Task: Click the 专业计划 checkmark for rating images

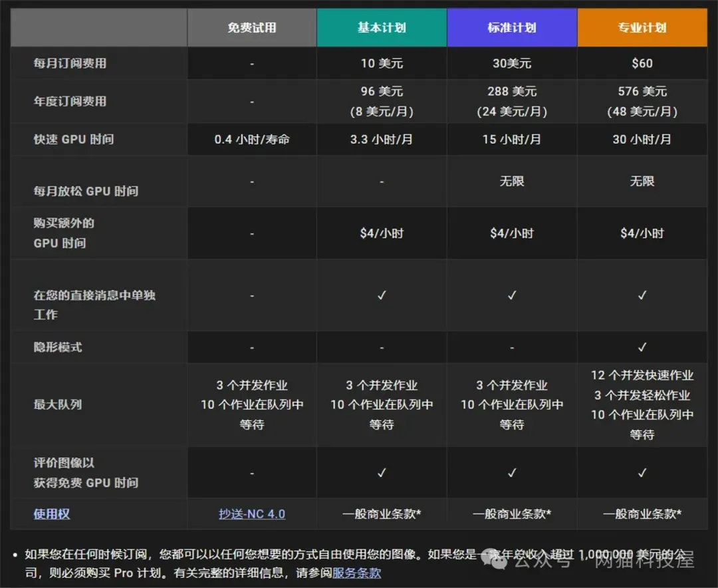Action: point(642,472)
